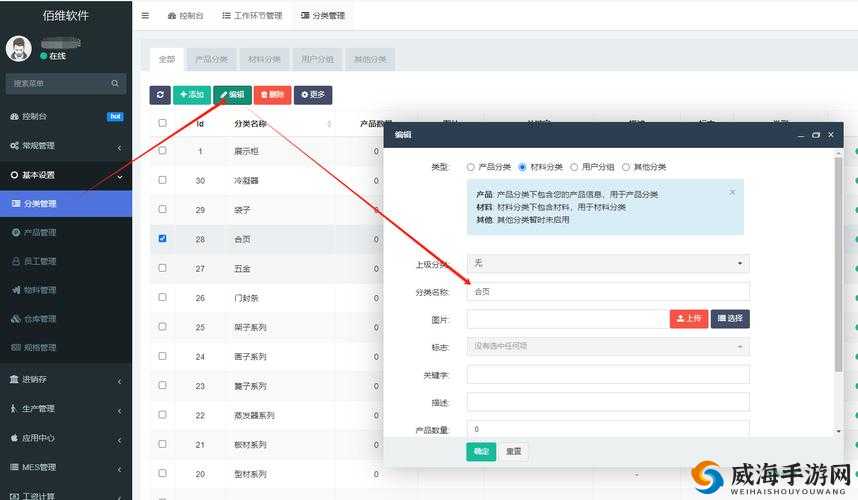Click the 重置 reset button
This screenshot has width=858, height=500.
click(x=514, y=451)
